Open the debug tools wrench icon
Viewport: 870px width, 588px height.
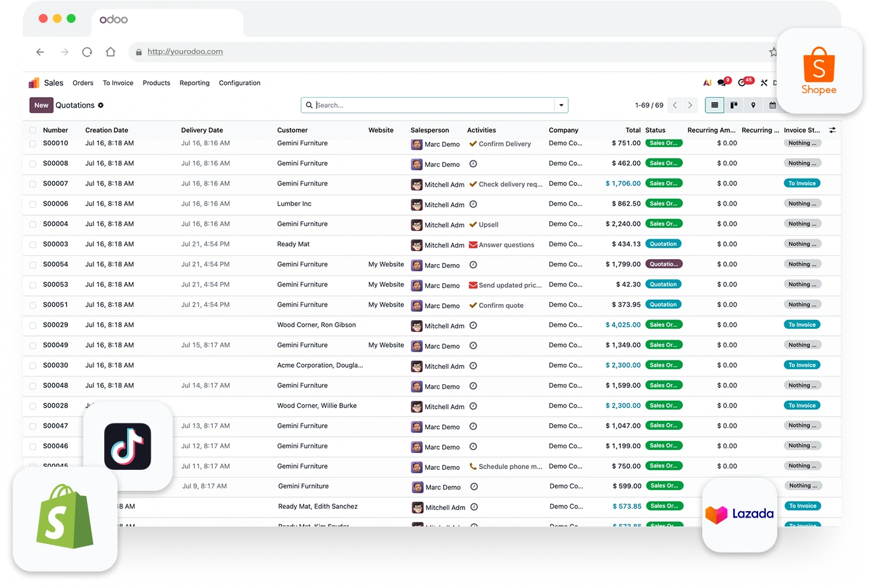[764, 83]
